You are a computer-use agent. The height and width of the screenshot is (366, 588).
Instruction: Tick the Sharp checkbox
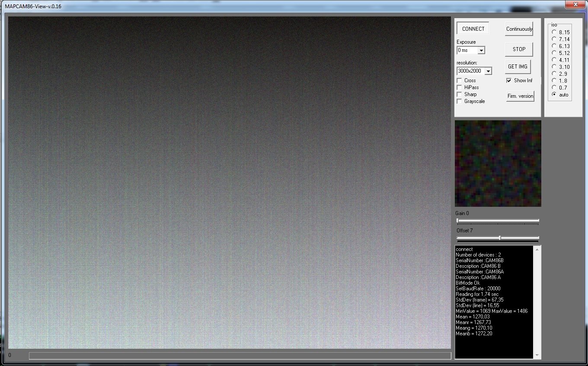460,94
